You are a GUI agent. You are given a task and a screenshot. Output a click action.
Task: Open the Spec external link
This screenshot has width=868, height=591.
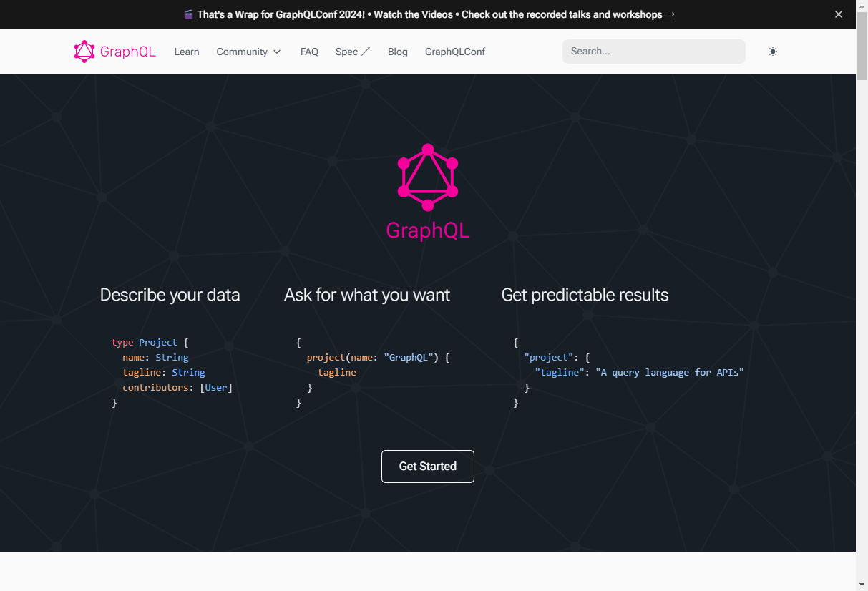click(x=353, y=52)
